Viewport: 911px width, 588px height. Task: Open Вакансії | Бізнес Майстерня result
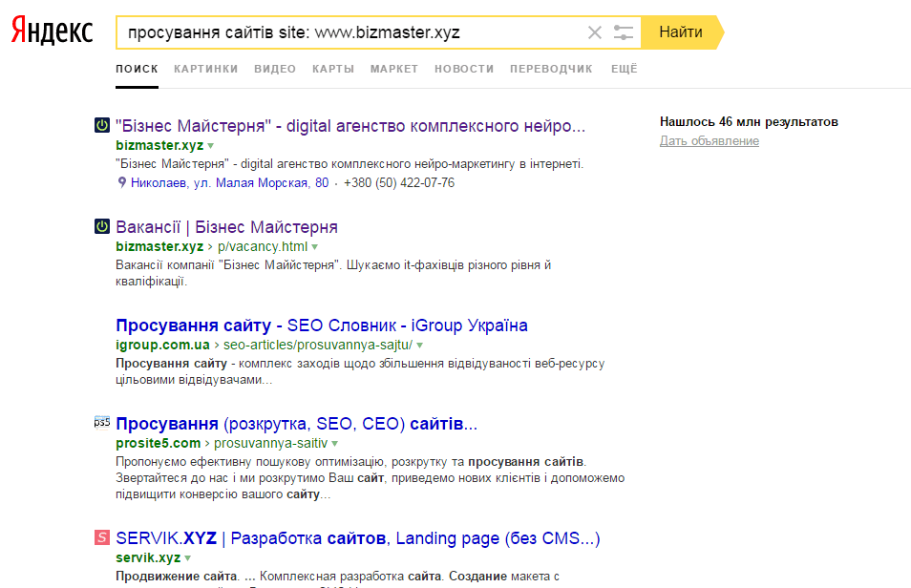click(226, 226)
